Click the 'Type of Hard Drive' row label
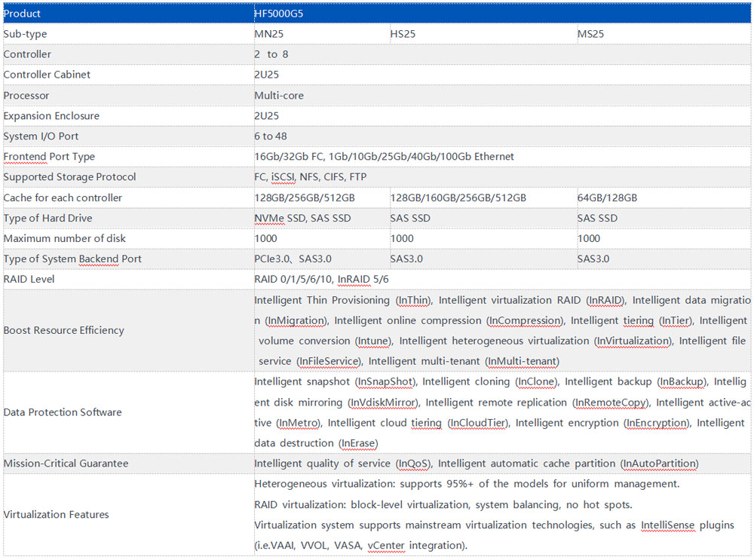 coord(48,219)
